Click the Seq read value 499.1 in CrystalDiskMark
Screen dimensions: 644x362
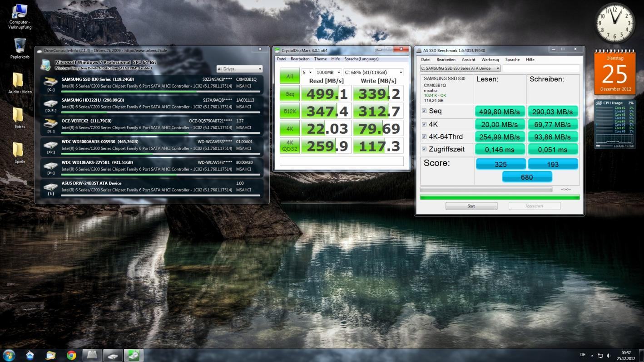[x=327, y=93]
